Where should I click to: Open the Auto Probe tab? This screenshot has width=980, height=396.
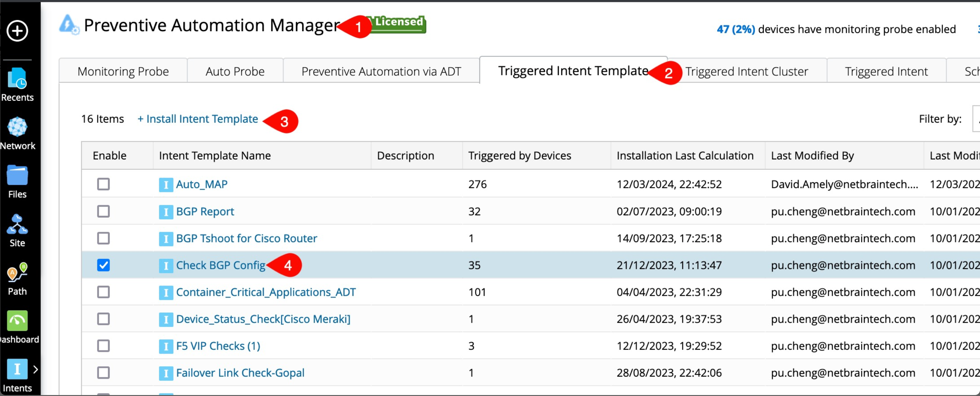coord(235,72)
